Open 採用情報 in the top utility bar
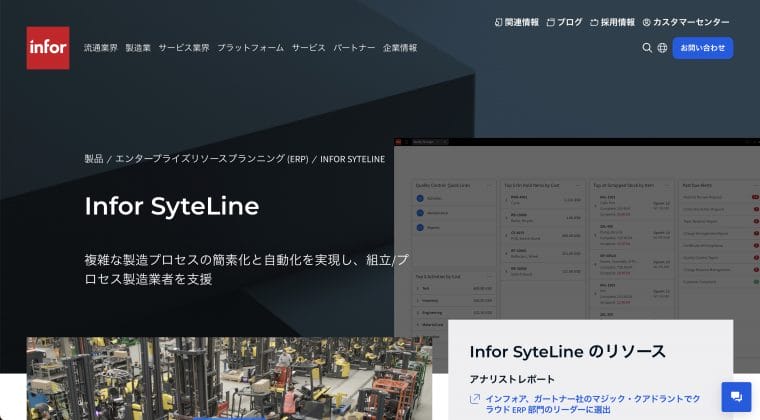 (x=612, y=22)
